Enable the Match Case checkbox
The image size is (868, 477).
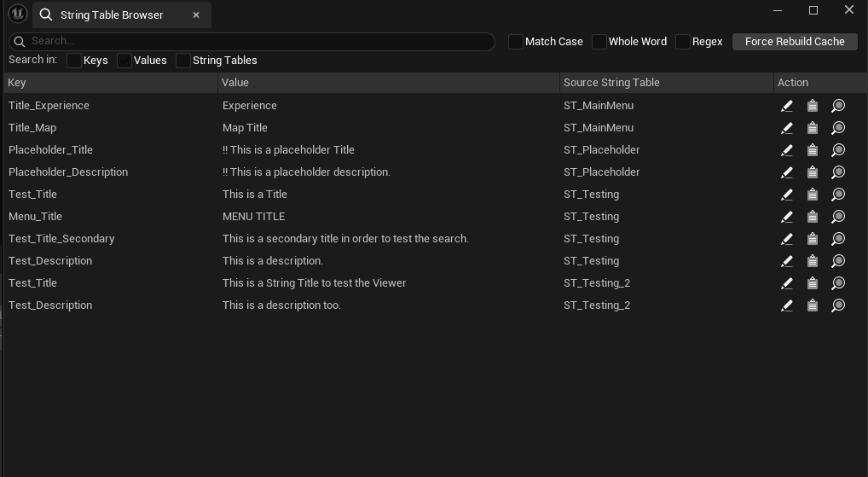(515, 42)
